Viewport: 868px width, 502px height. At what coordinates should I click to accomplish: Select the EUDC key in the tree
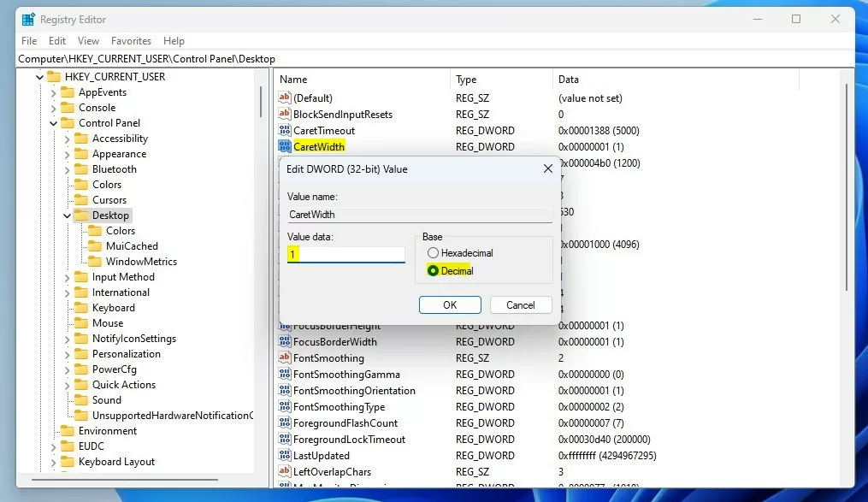point(92,446)
